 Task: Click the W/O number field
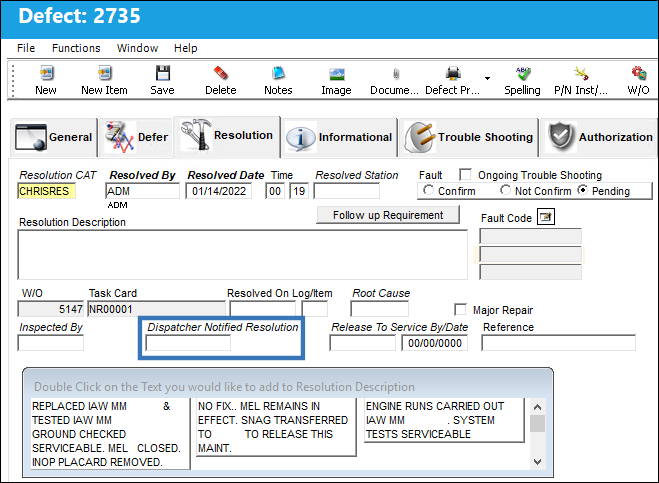pyautogui.click(x=51, y=309)
